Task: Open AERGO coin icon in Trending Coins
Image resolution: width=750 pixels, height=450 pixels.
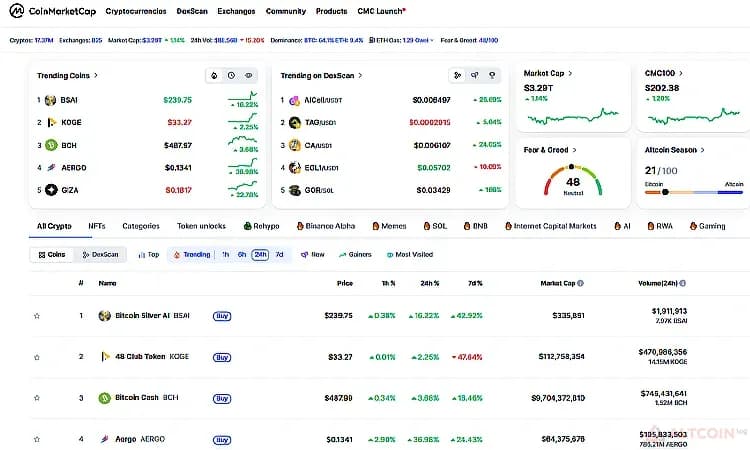Action: [51, 168]
